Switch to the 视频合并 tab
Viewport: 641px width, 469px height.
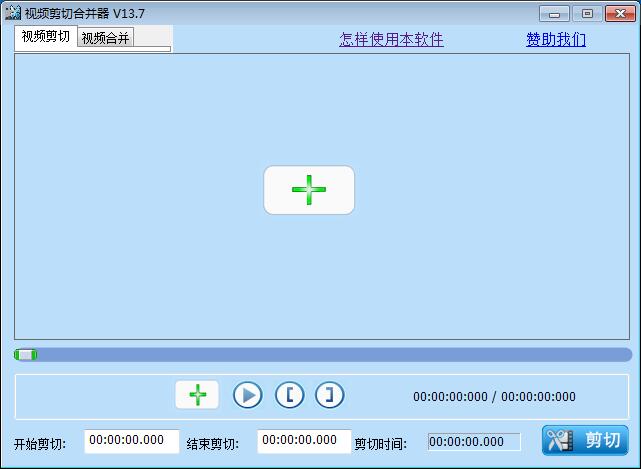pos(105,38)
